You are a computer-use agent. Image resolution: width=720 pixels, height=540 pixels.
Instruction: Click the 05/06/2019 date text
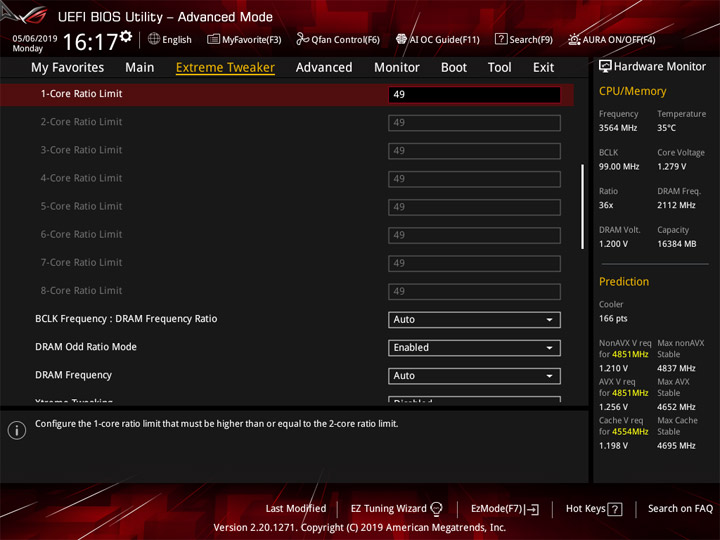35,39
